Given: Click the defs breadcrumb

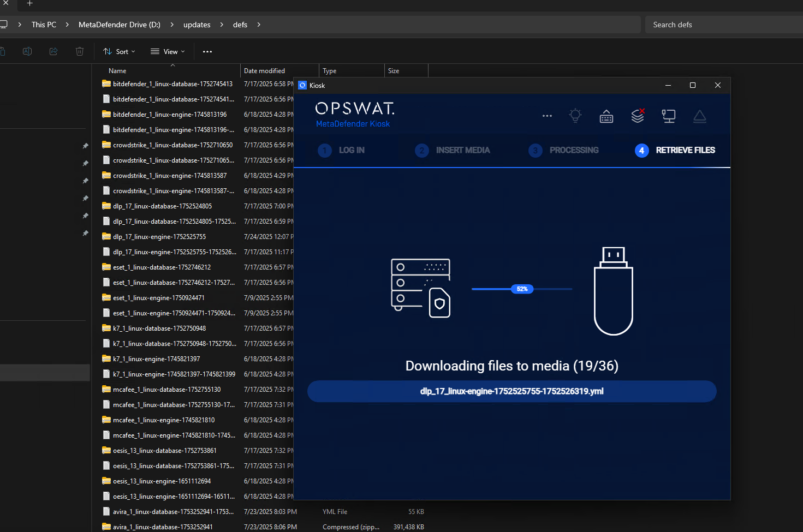Looking at the screenshot, I should [x=240, y=25].
